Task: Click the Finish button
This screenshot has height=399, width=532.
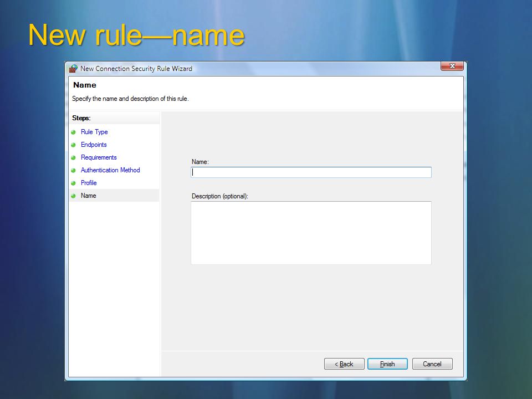Action: [387, 364]
